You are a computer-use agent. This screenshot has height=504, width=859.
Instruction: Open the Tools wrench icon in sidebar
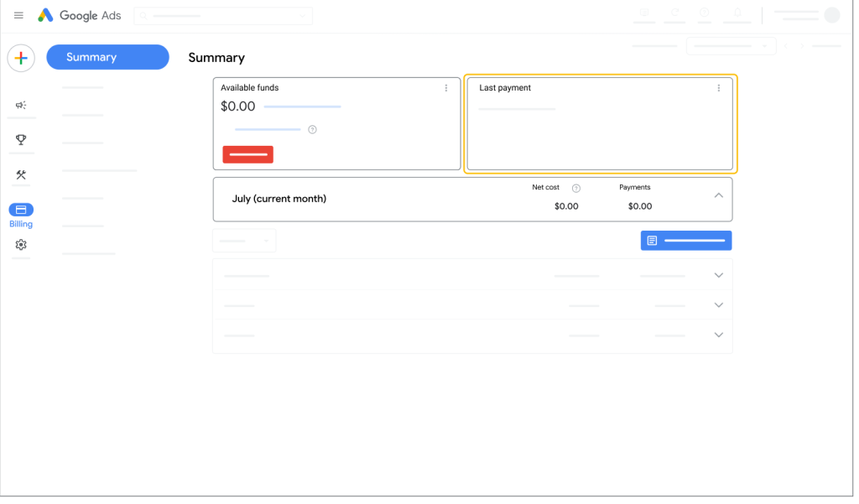point(21,174)
